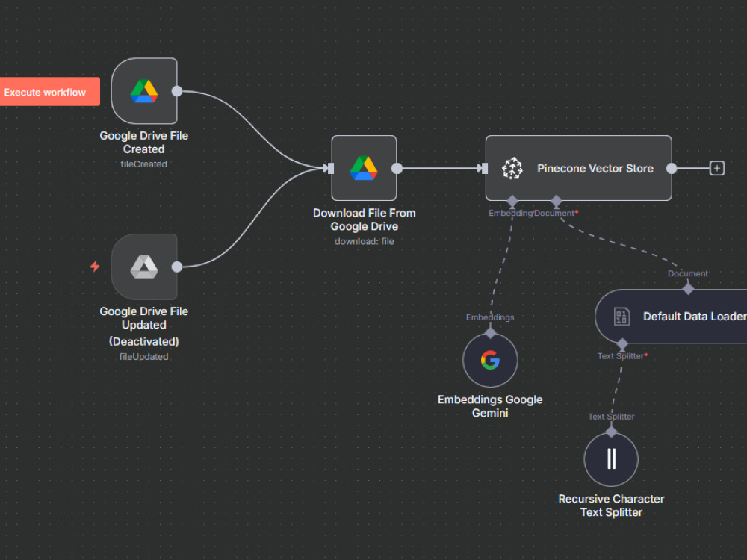
Task: Click the plus button after Pinecone Vector Store
Action: [x=717, y=168]
